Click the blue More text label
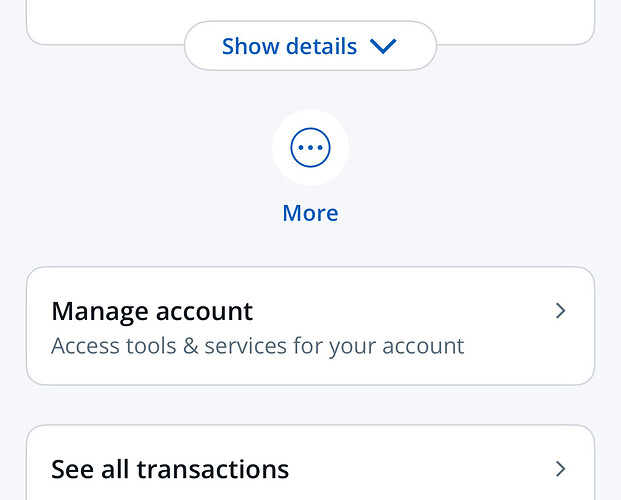Image resolution: width=621 pixels, height=500 pixels. (x=310, y=213)
